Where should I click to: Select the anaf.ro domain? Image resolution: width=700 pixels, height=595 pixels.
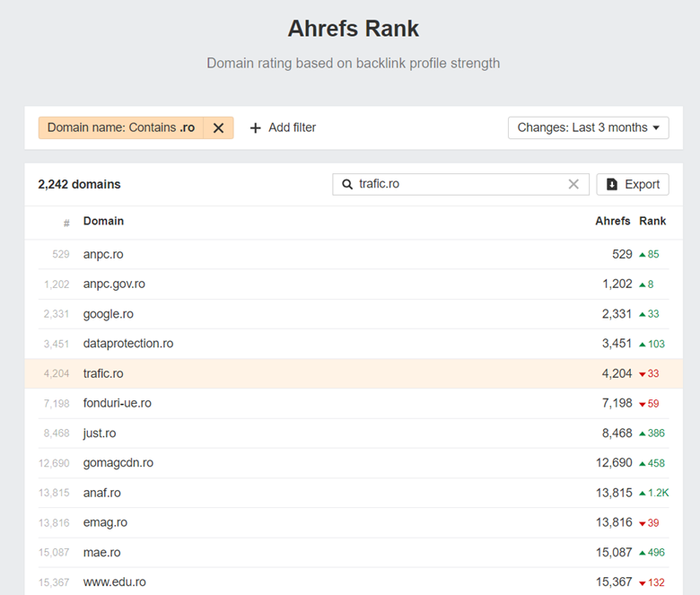point(101,493)
